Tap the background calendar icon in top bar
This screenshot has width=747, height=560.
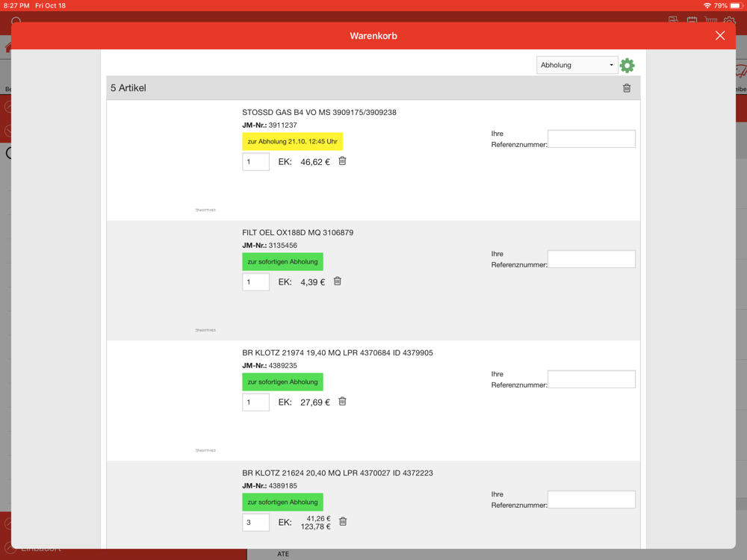click(692, 20)
